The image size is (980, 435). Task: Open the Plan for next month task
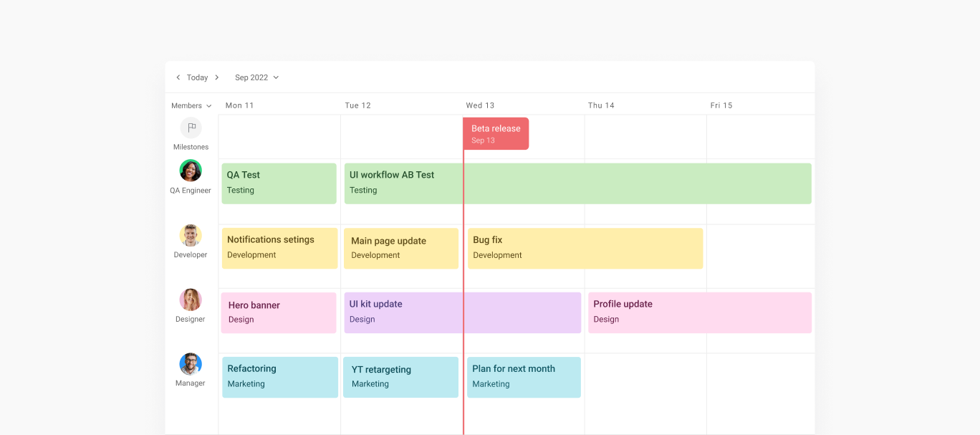pyautogui.click(x=524, y=377)
